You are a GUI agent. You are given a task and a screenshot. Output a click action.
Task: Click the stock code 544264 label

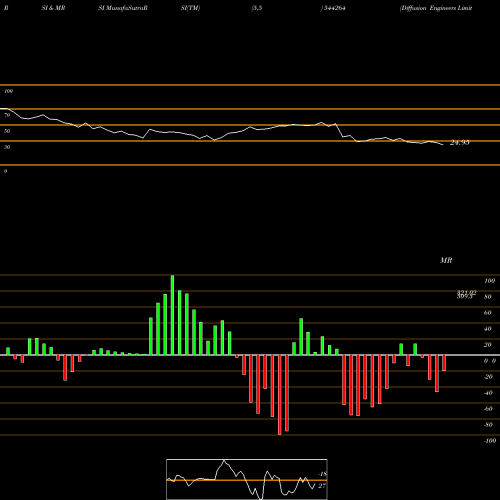(334, 8)
